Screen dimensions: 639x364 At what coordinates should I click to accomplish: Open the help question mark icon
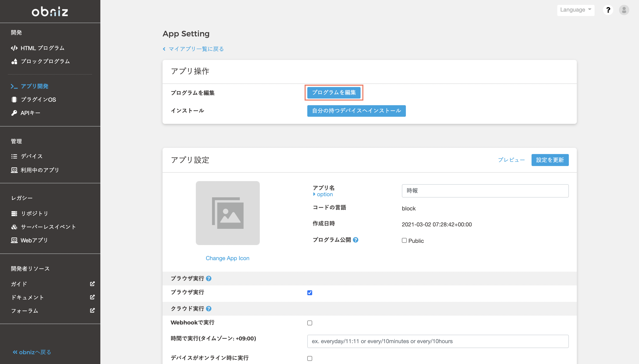click(x=608, y=10)
